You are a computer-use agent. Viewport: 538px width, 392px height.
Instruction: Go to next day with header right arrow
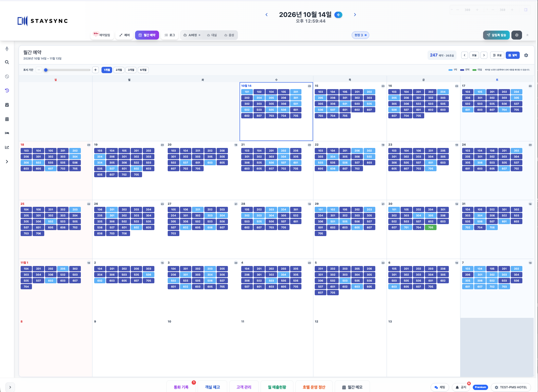(x=355, y=15)
